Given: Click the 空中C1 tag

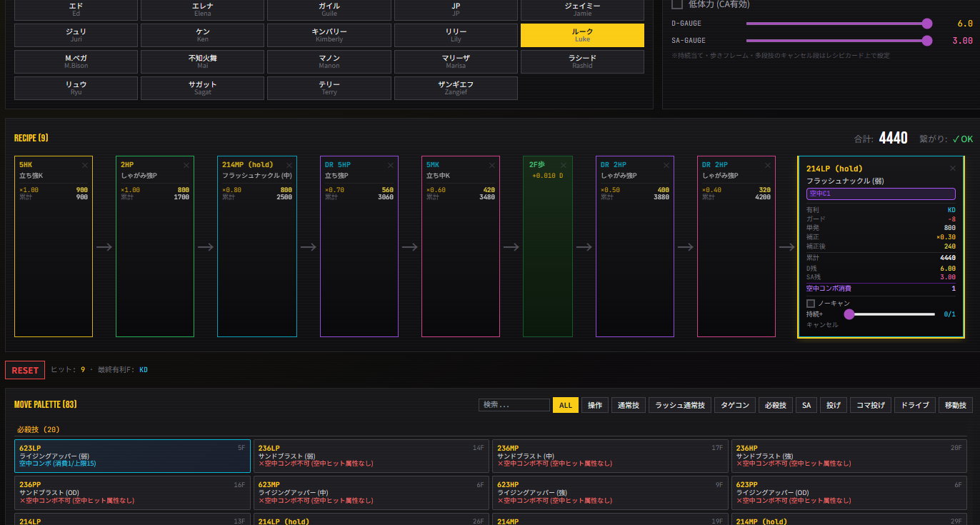Looking at the screenshot, I should pos(881,194).
